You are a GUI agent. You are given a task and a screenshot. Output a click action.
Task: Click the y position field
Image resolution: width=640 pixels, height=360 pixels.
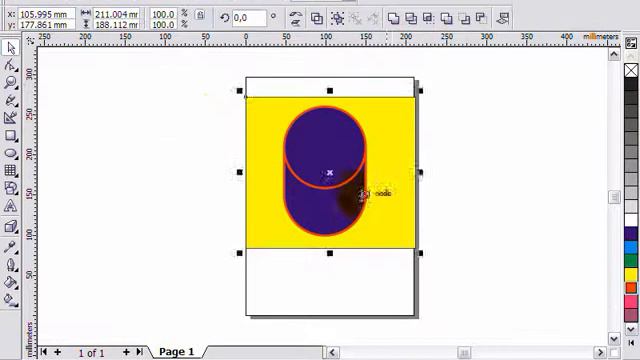point(47,24)
